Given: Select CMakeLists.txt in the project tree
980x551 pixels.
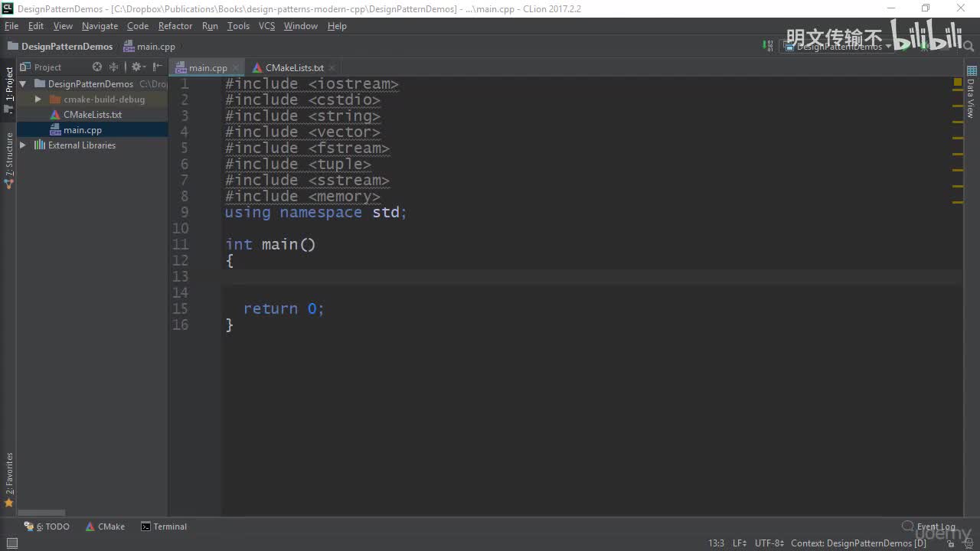Looking at the screenshot, I should pos(93,115).
